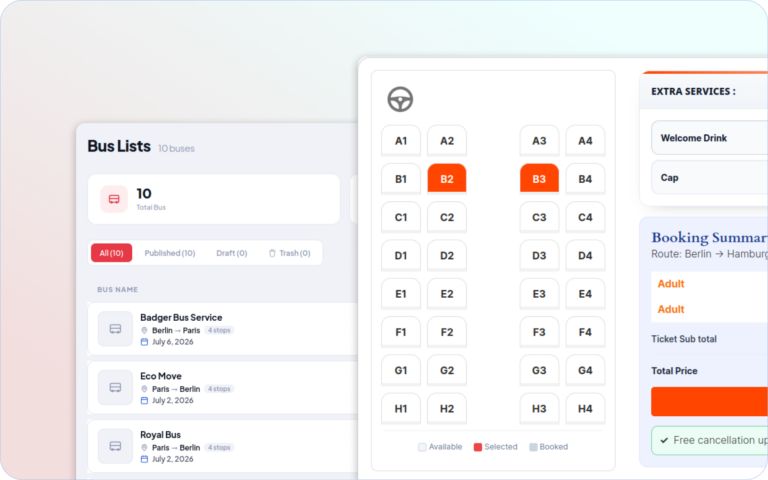This screenshot has width=768, height=480.
Task: Select seat E4
Action: click(x=585, y=294)
